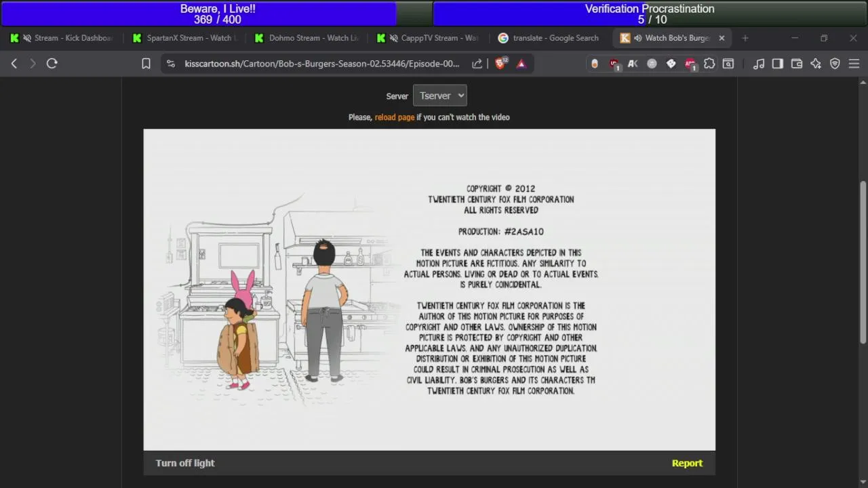
Task: Click the share page icon
Action: (x=477, y=64)
